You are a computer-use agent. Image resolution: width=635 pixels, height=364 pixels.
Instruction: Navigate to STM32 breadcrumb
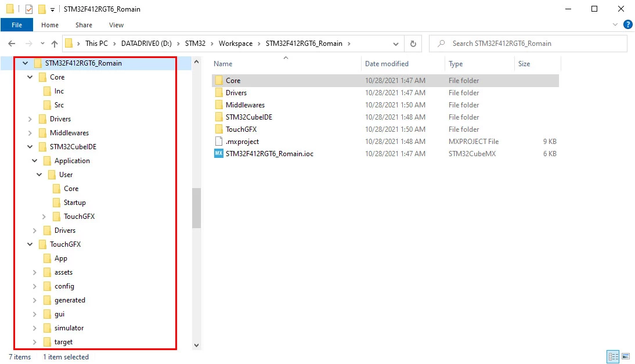(195, 44)
